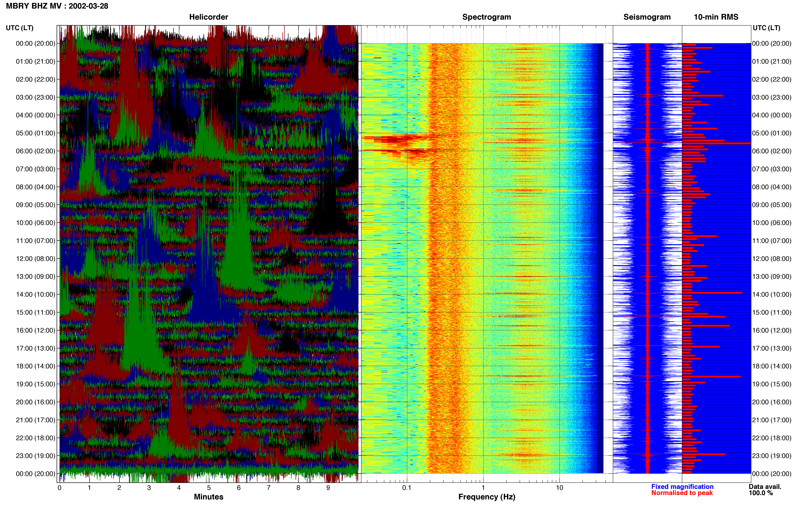Viewport: 812px width, 508px height.
Task: Click the Spectrogram panel heading
Action: point(487,17)
